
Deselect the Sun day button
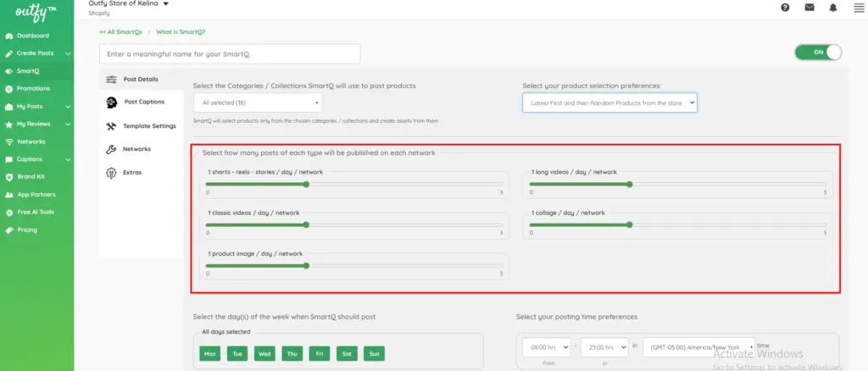coord(374,353)
